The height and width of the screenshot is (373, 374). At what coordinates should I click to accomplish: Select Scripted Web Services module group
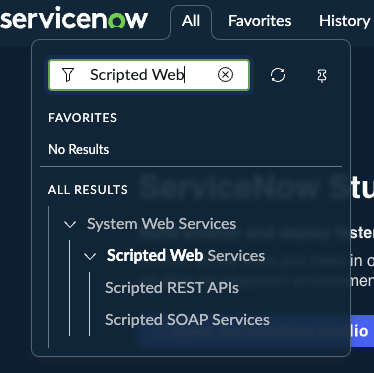click(x=186, y=256)
